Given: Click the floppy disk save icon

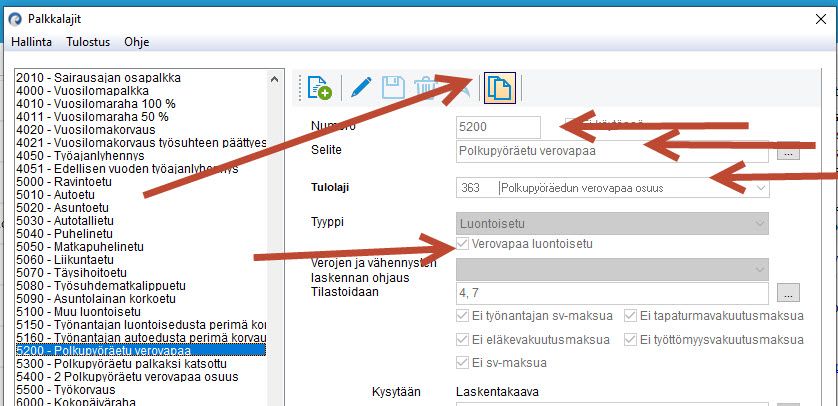Looking at the screenshot, I should [x=393, y=88].
